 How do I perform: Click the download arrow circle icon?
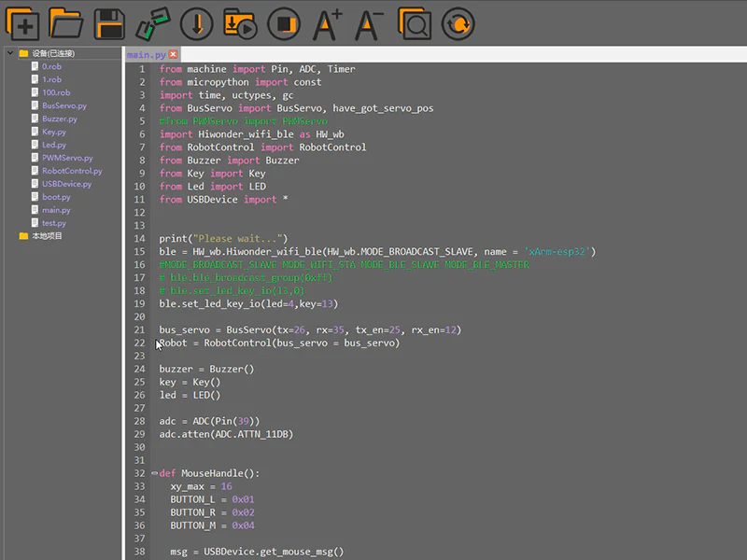[197, 22]
